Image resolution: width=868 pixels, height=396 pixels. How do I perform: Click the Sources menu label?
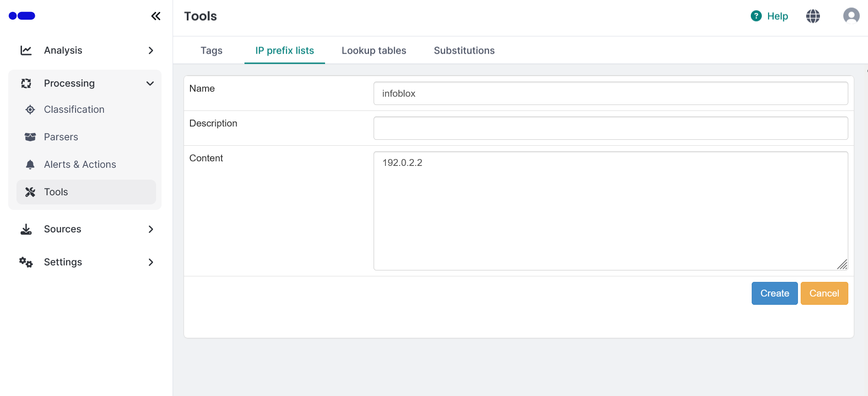(63, 229)
